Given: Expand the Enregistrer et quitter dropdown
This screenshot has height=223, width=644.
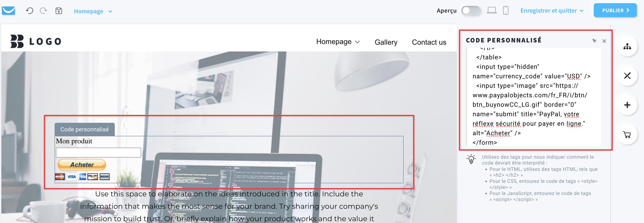Looking at the screenshot, I should [552, 11].
